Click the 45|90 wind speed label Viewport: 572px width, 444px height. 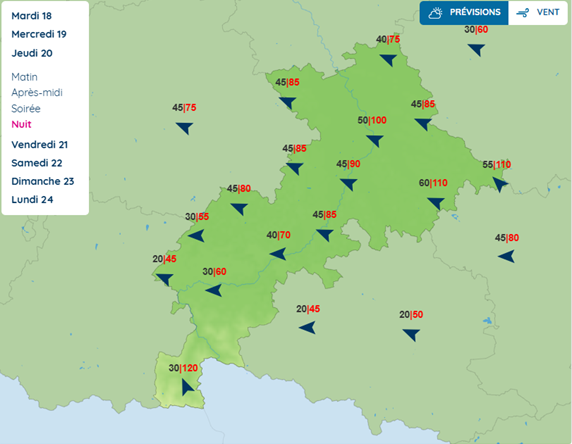tap(348, 164)
